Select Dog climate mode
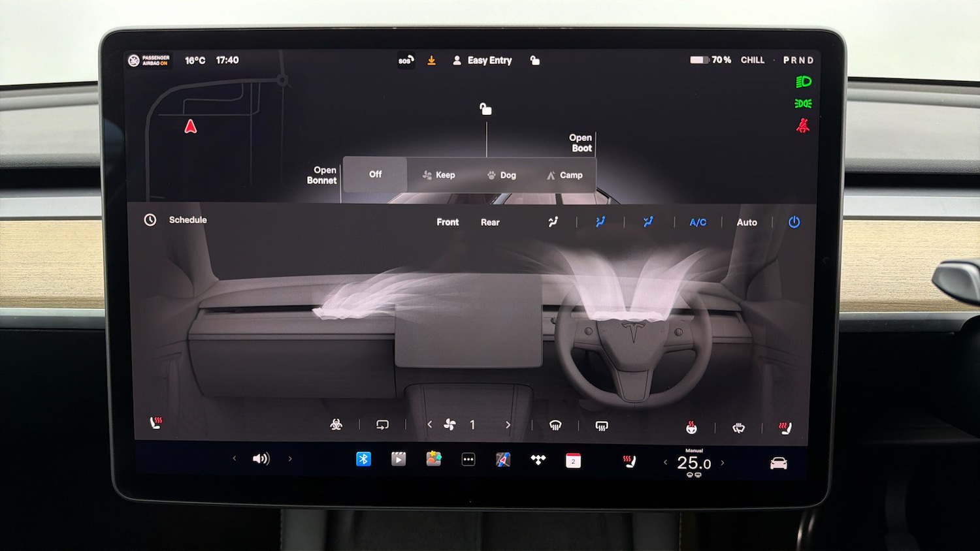The height and width of the screenshot is (551, 980). pos(501,175)
